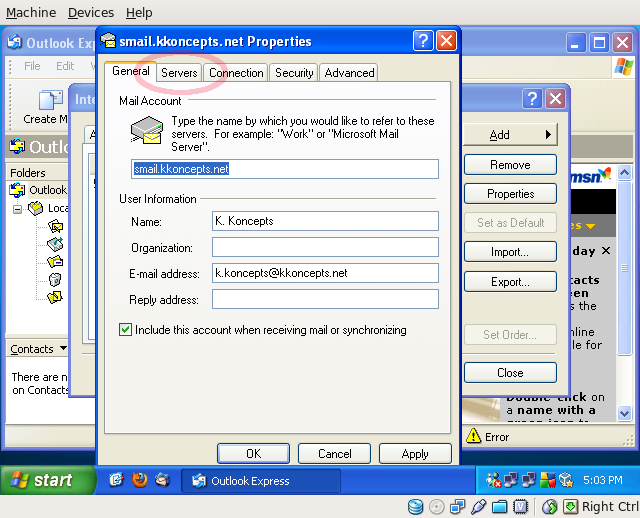Collapse the Local Folders tree node
640x518 pixels.
pos(17,209)
